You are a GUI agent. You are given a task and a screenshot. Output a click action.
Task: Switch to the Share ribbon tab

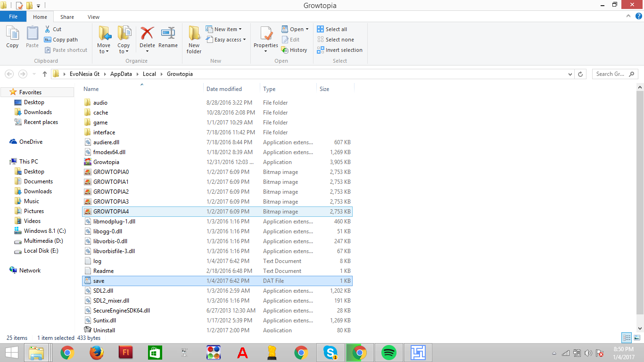pos(67,17)
